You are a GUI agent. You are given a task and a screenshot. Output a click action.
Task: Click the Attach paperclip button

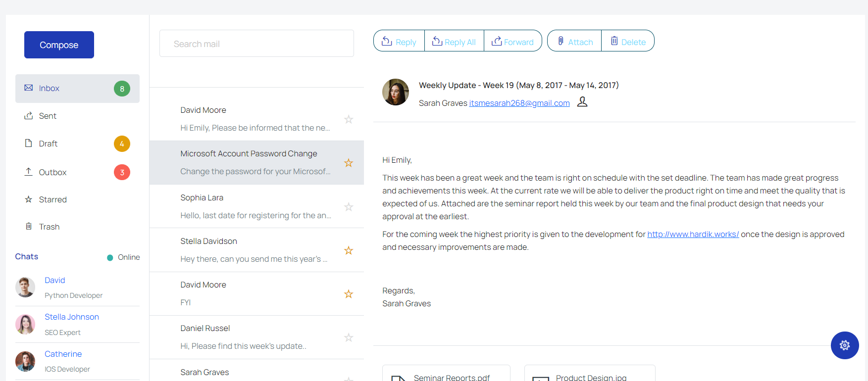tap(574, 41)
